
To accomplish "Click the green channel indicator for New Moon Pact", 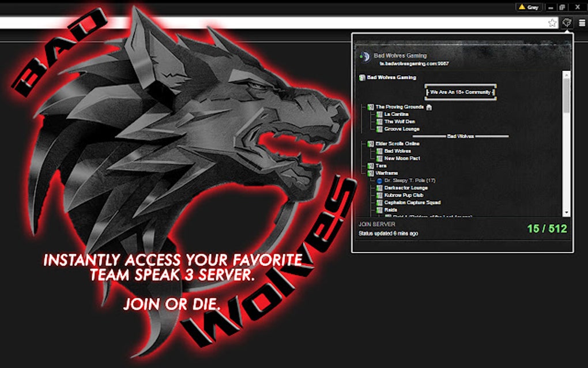I will pos(379,158).
